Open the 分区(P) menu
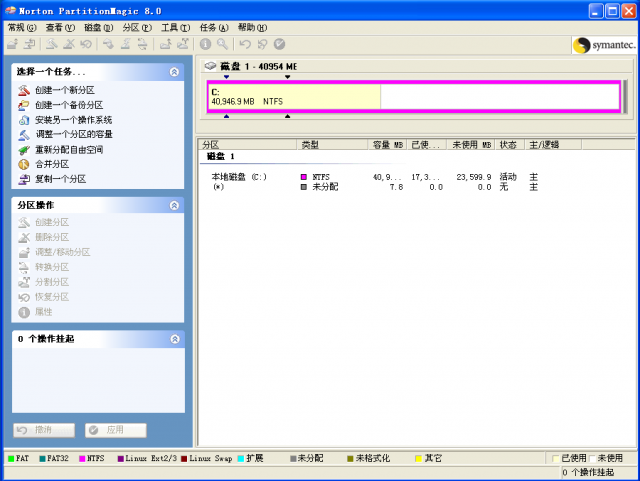 [x=137, y=27]
